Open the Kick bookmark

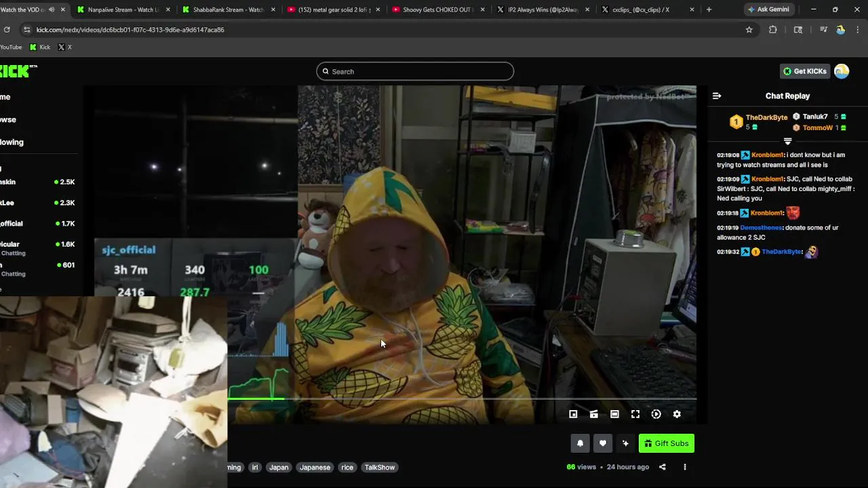(40, 47)
